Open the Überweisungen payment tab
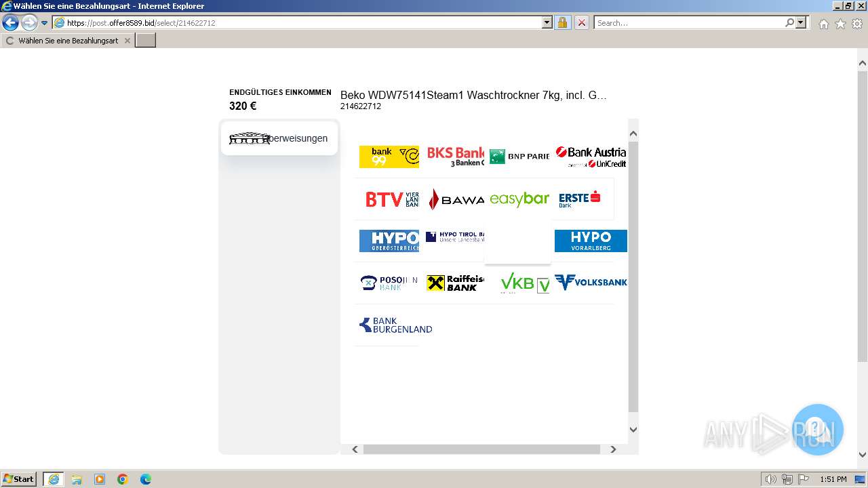 pyautogui.click(x=279, y=138)
